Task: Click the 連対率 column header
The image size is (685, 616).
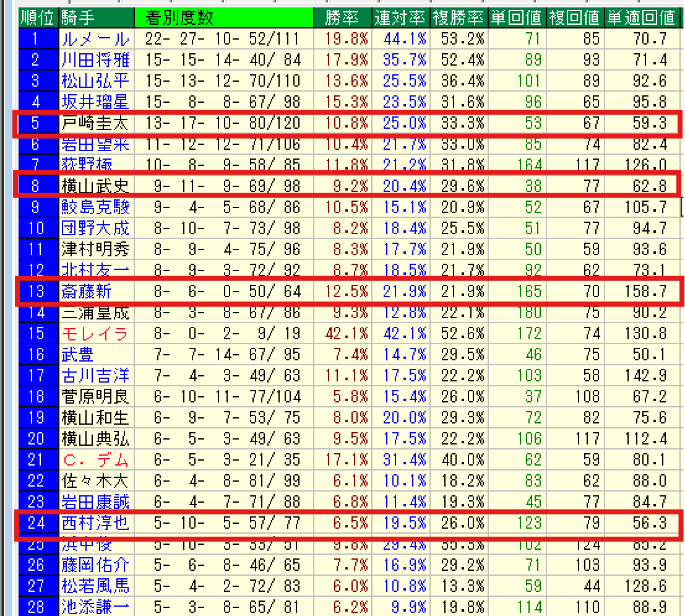Action: pos(400,17)
